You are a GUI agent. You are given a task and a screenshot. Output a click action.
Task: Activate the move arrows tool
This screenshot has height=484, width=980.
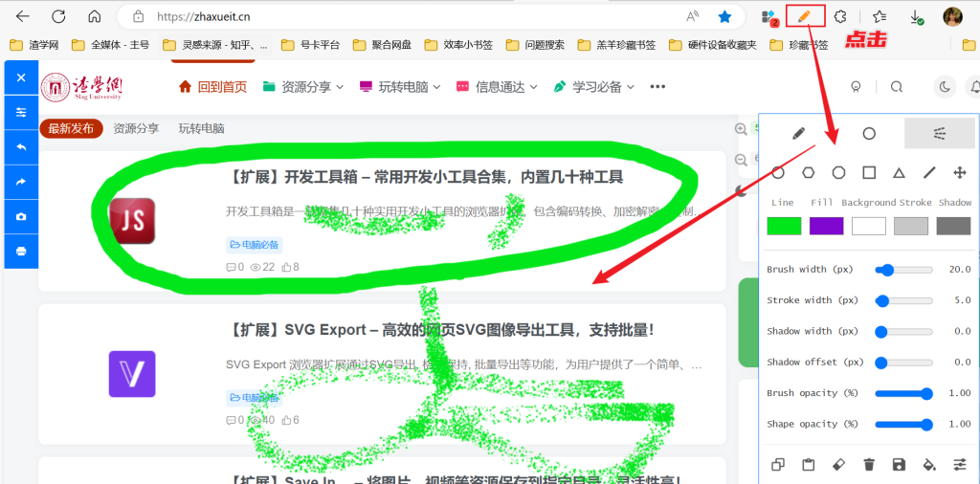tap(959, 173)
